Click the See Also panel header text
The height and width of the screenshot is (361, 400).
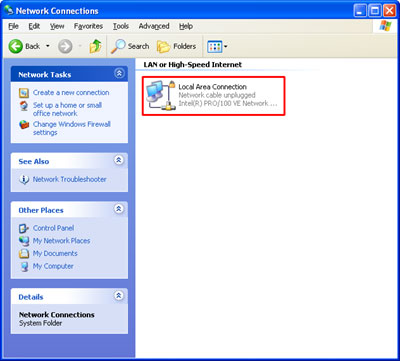[x=34, y=162]
